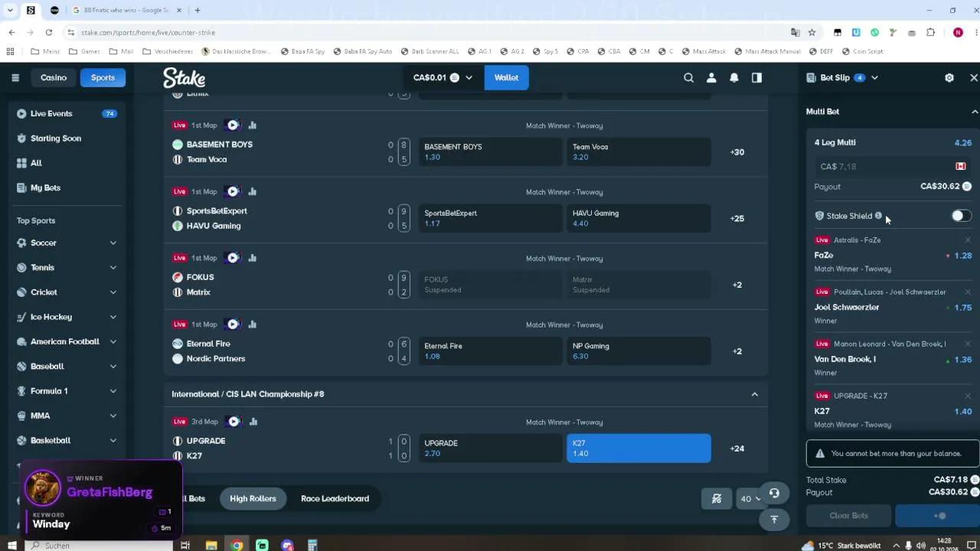Collapse the Multi Bet section
The width and height of the screenshot is (980, 551).
[975, 112]
